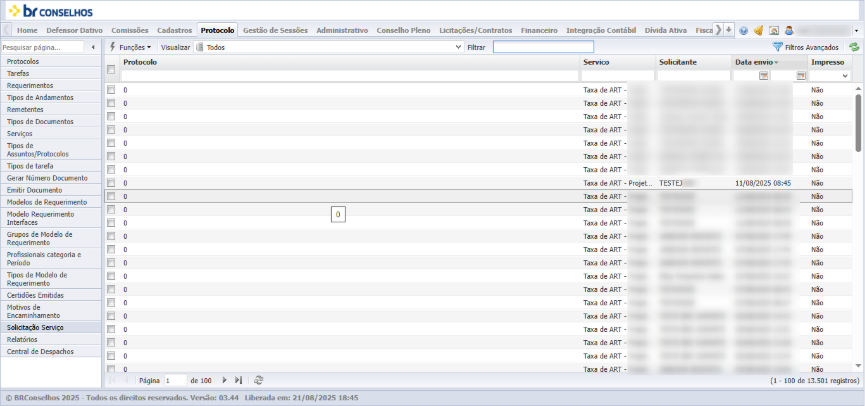Viewport: 865px width, 406px height.
Task: Switch to the Cadastros tab
Action: [174, 30]
